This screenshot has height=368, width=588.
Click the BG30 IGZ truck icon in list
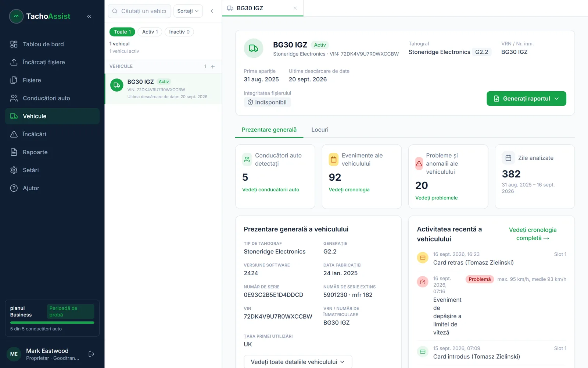117,85
